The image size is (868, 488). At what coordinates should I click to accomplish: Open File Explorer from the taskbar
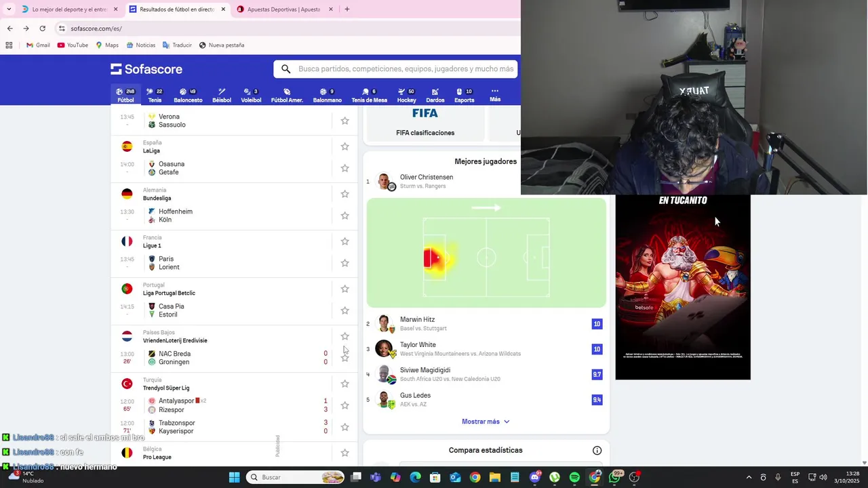pyautogui.click(x=495, y=477)
